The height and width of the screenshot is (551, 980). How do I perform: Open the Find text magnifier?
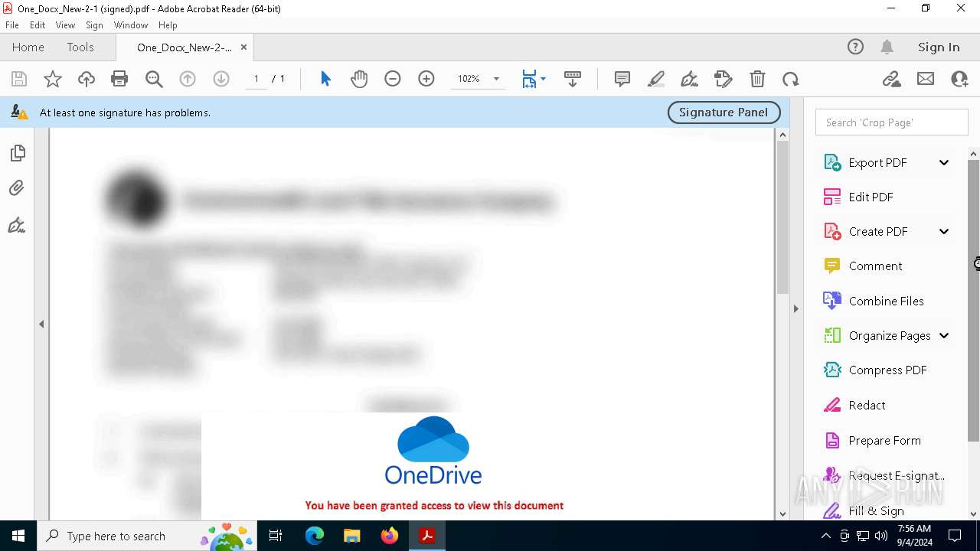coord(154,79)
